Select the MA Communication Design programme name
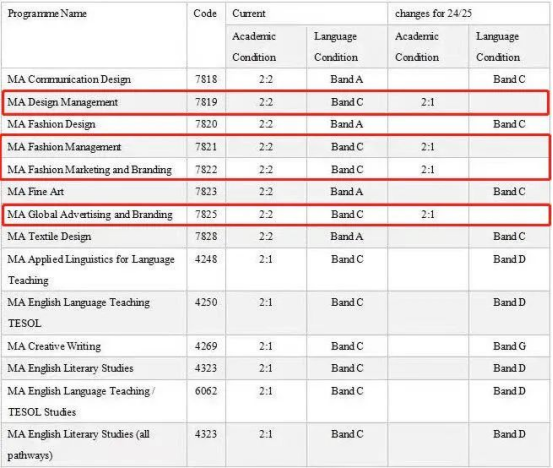This screenshot has height=468, width=553. (x=69, y=79)
